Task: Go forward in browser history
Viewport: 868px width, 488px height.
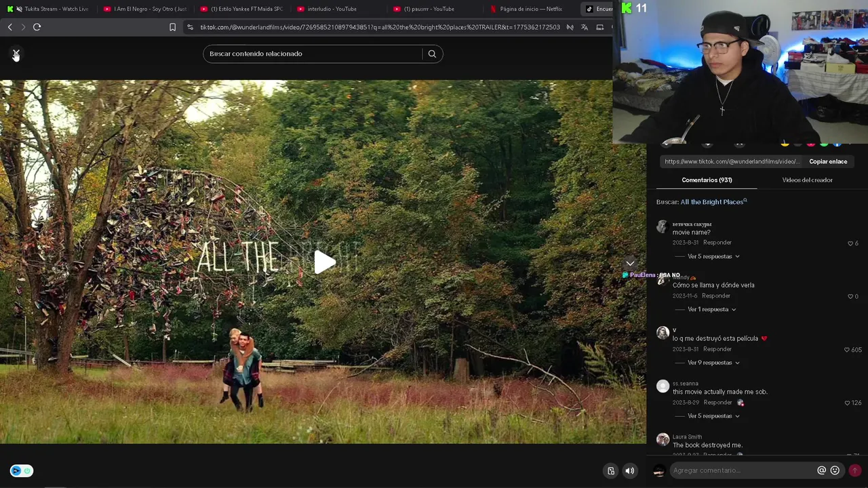Action: tap(23, 27)
